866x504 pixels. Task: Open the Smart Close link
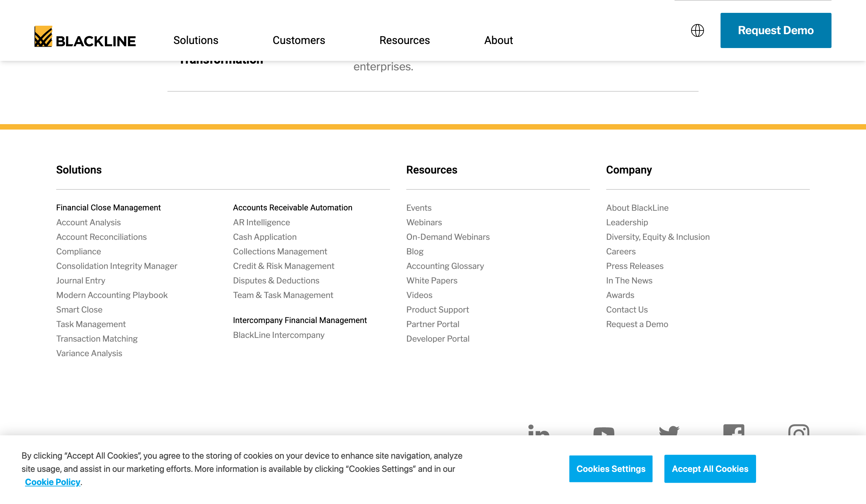tap(79, 310)
